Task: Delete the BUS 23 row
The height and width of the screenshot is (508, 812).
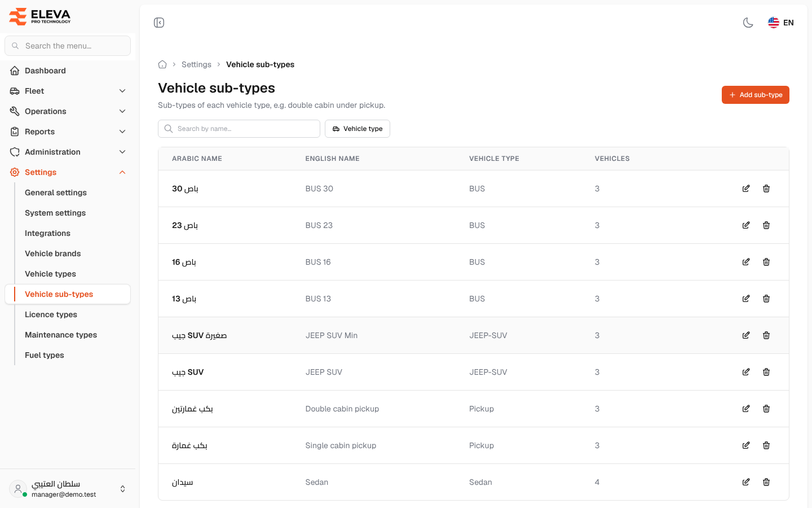Action: coord(766,225)
